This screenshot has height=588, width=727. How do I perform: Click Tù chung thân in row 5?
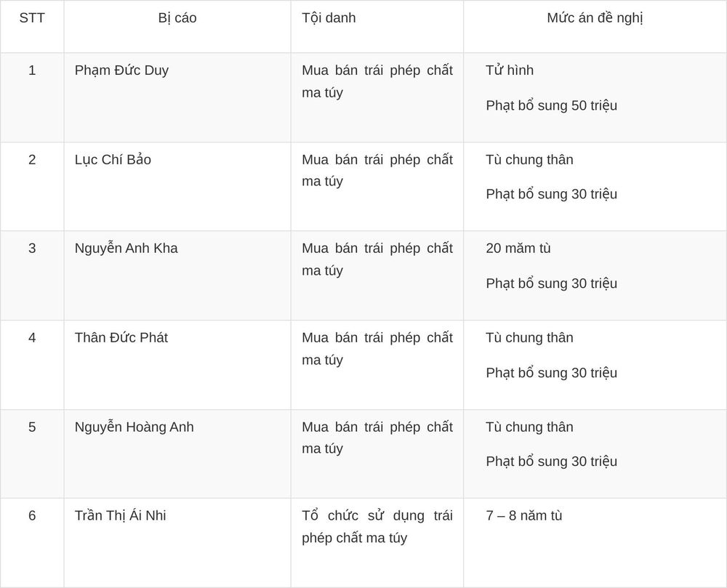[x=529, y=427]
